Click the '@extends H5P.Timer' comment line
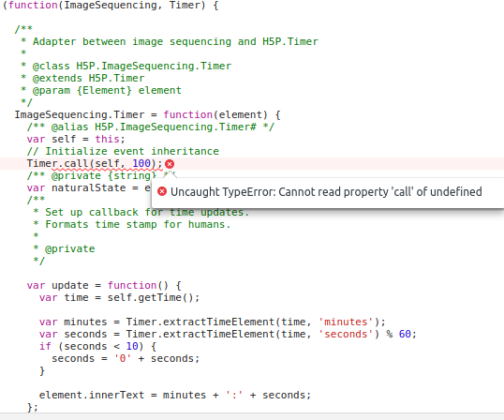The width and height of the screenshot is (504, 420). click(88, 78)
